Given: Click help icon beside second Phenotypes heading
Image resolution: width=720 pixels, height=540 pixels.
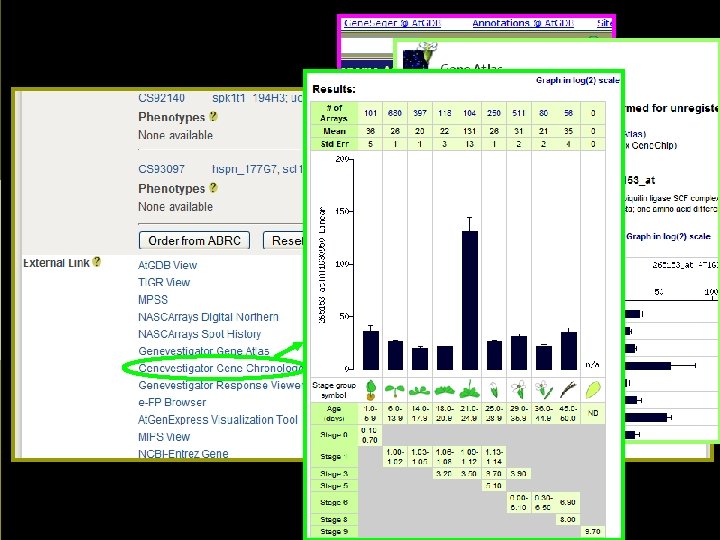Looking at the screenshot, I should (x=213, y=187).
